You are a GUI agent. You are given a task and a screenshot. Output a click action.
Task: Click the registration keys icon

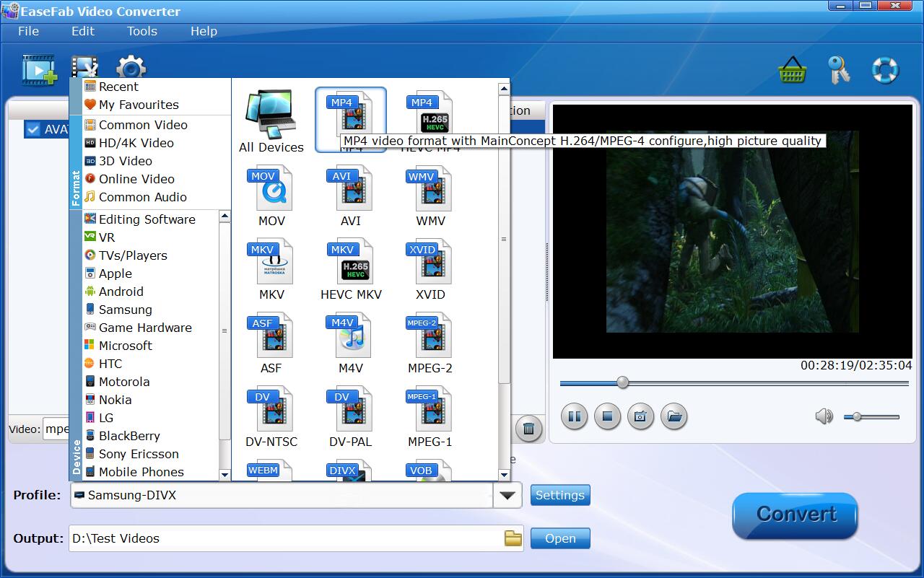(838, 70)
